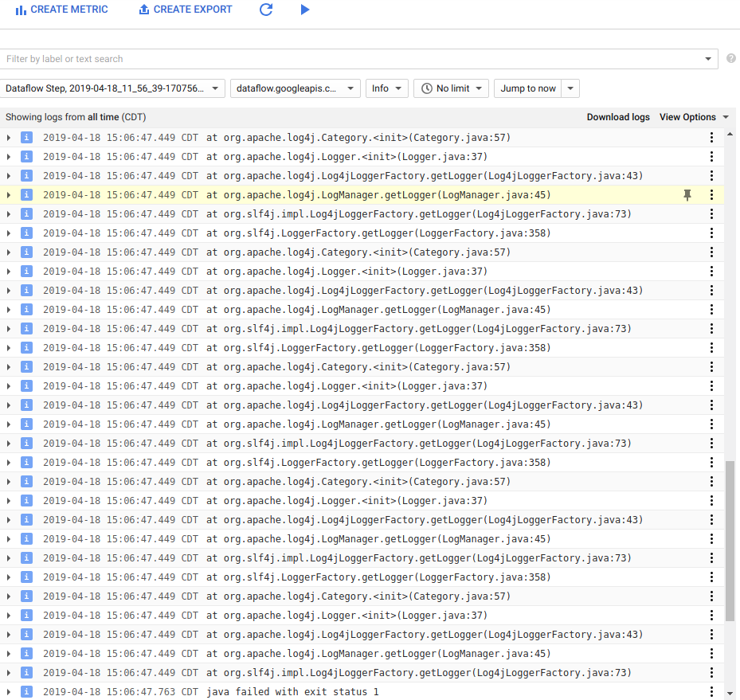
Task: Open the dataflow.googleapis.c... log name dropdown
Action: [296, 88]
